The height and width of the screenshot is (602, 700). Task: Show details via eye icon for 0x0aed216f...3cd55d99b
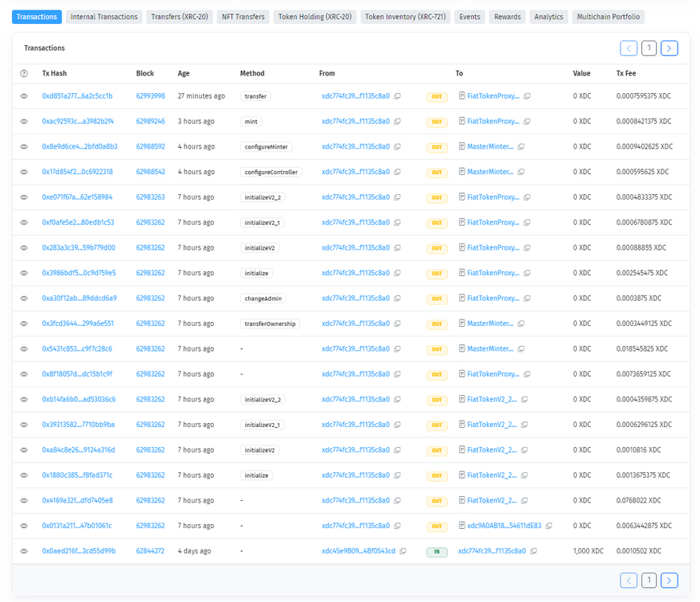[x=24, y=551]
